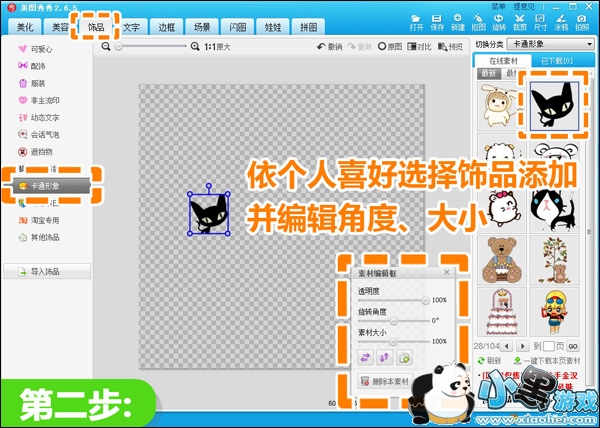Select the 最新 filter tab
Image resolution: width=600 pixels, height=428 pixels.
(x=489, y=73)
